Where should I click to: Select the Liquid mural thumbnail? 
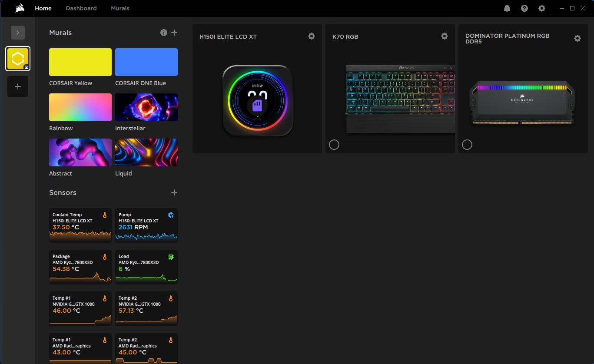pos(146,152)
